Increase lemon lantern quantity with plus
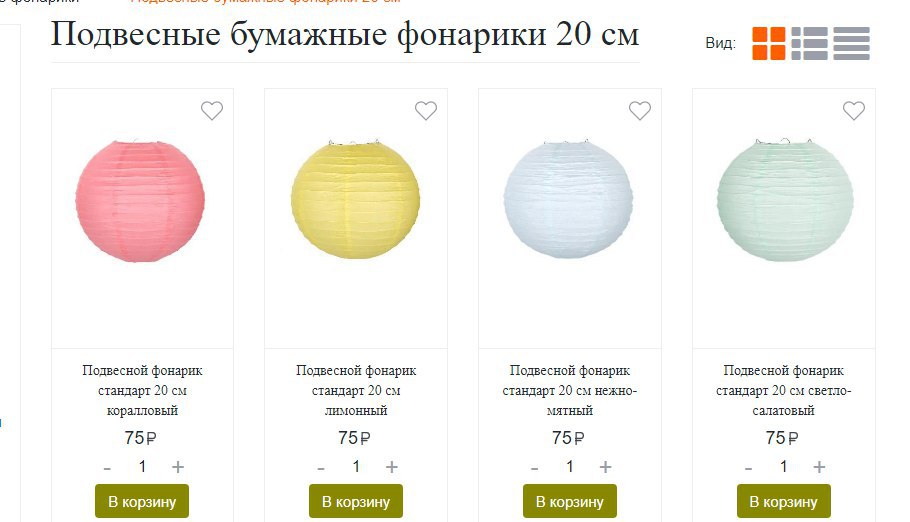Image resolution: width=910 pixels, height=522 pixels. point(392,467)
